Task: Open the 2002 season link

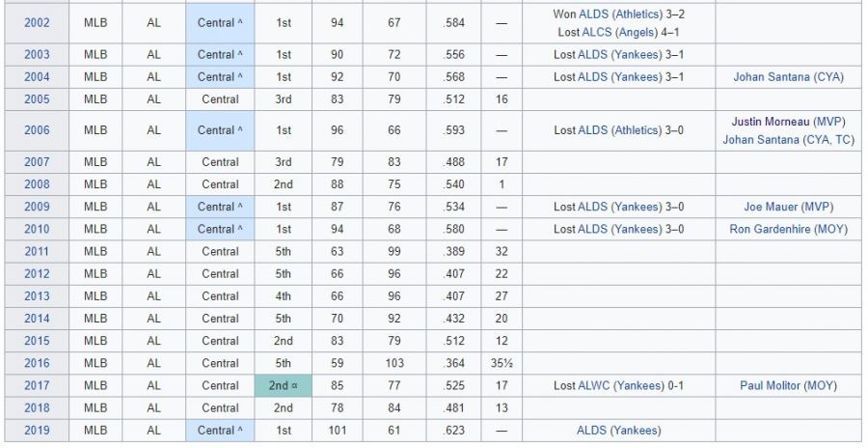Action: pyautogui.click(x=37, y=22)
